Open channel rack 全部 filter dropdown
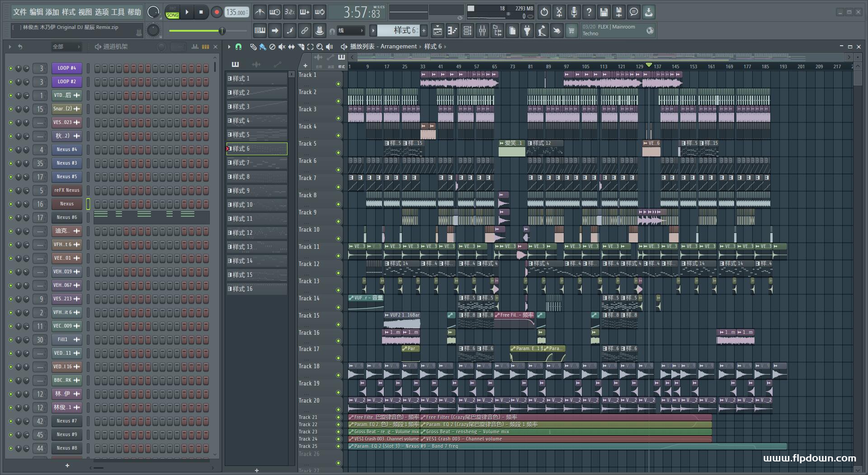This screenshot has height=475, width=868. 66,47
